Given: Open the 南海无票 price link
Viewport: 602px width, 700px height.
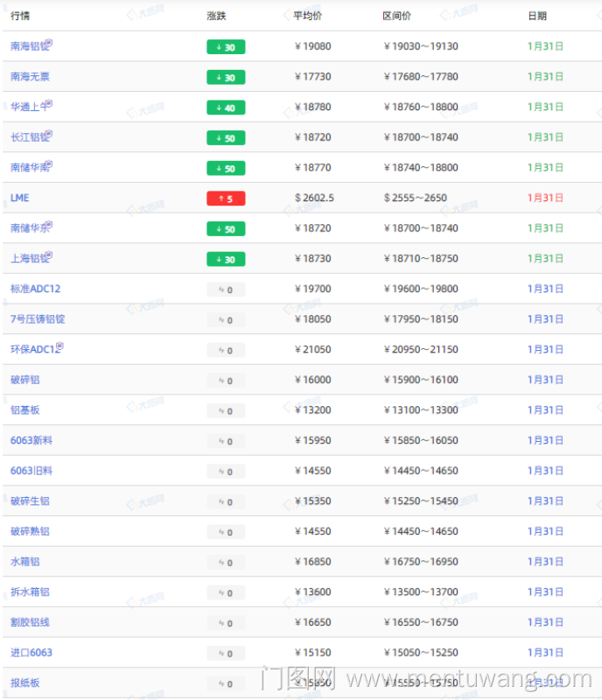Looking at the screenshot, I should (30, 77).
